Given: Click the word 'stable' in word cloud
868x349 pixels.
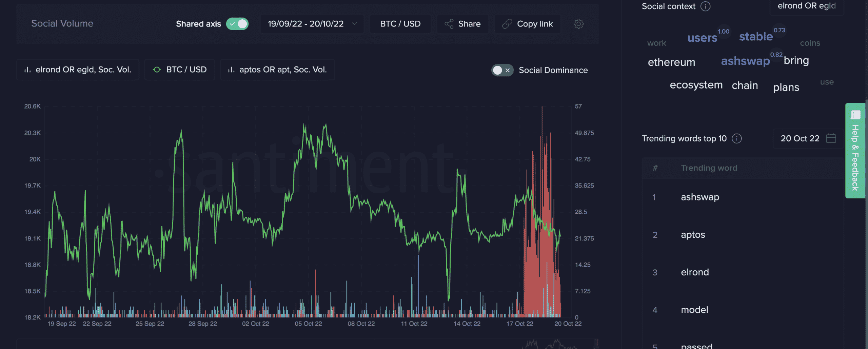Looking at the screenshot, I should click(x=756, y=36).
